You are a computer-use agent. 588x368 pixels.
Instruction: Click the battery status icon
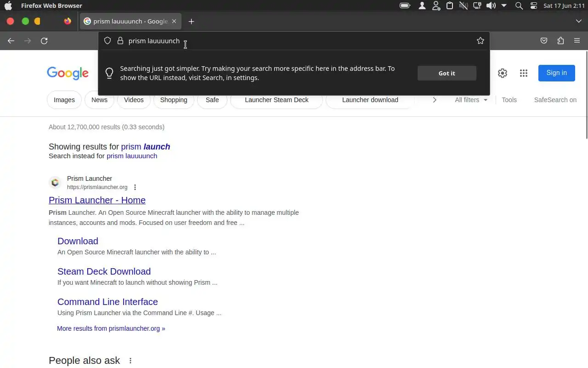coord(405,6)
